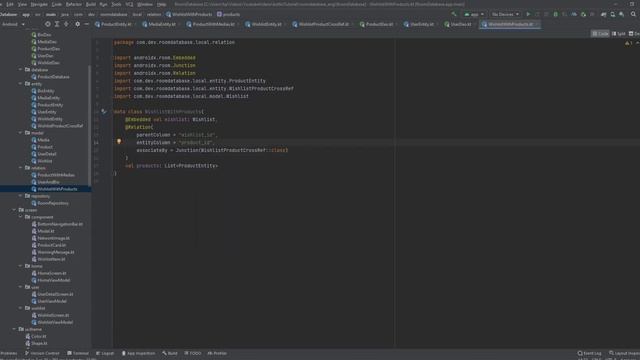
Task: Click the Run app play icon
Action: coord(528,14)
